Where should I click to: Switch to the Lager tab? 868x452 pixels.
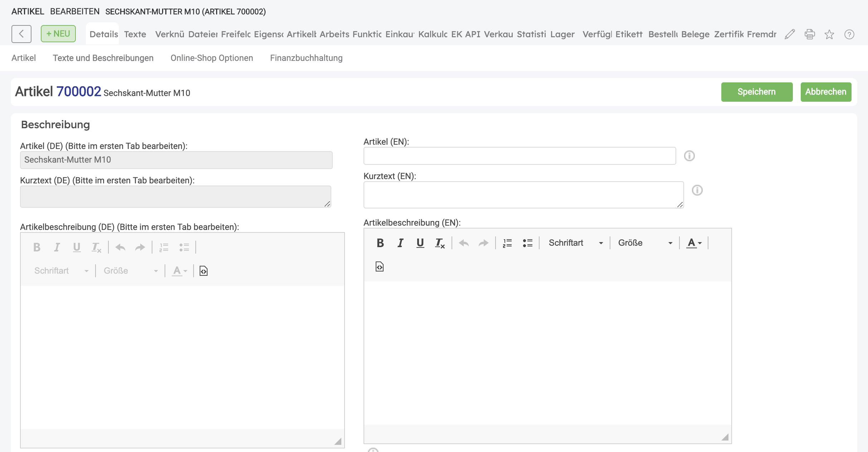[562, 34]
